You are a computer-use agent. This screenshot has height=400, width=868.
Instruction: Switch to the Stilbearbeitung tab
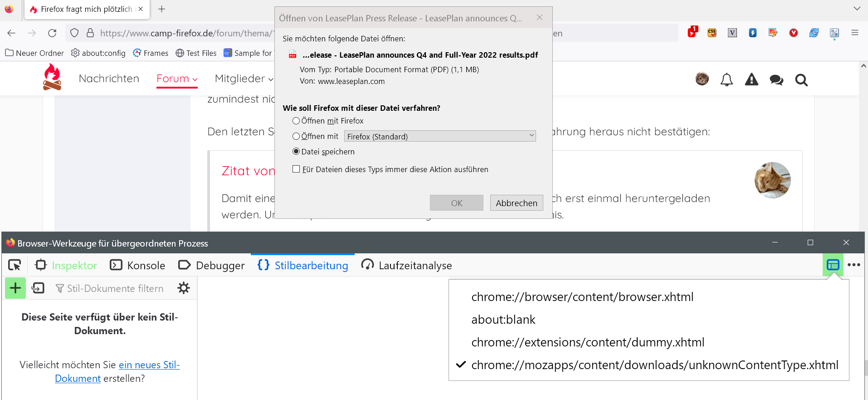coord(302,265)
